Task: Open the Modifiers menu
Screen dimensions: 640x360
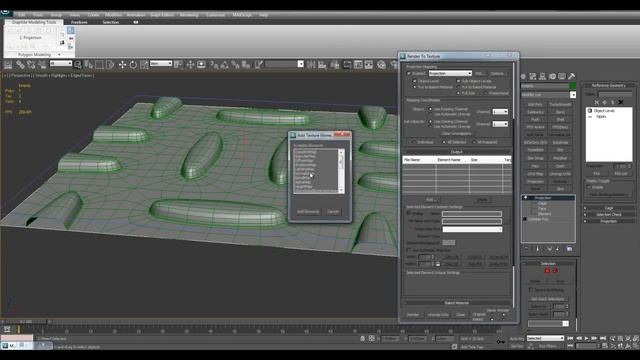Action: point(113,15)
